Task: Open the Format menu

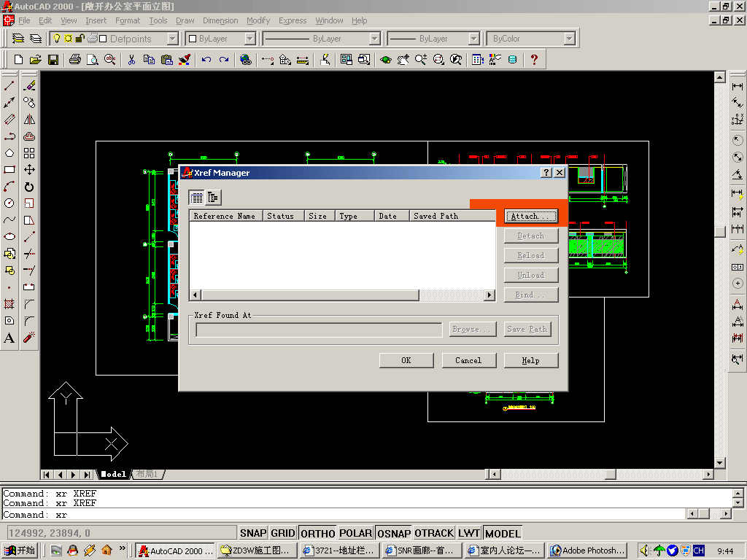Action: pyautogui.click(x=128, y=20)
